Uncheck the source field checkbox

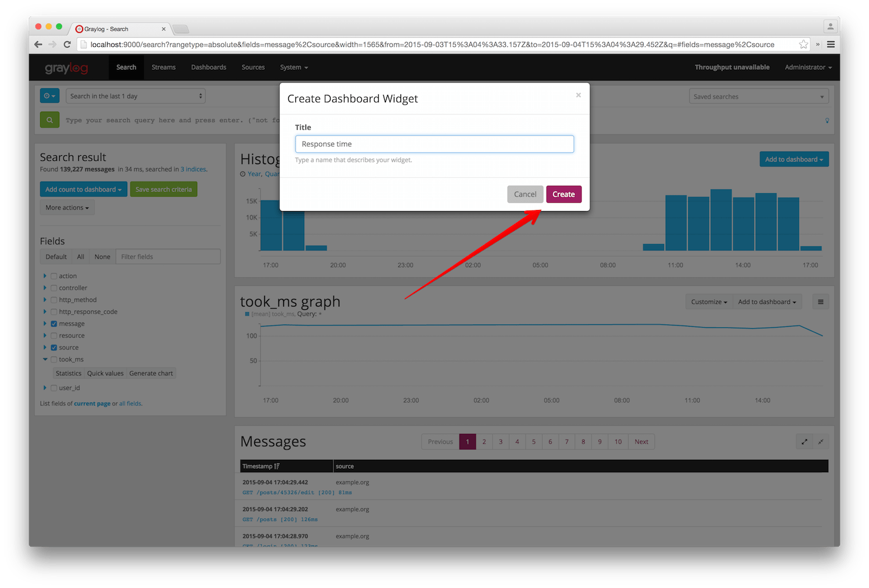pyautogui.click(x=54, y=347)
